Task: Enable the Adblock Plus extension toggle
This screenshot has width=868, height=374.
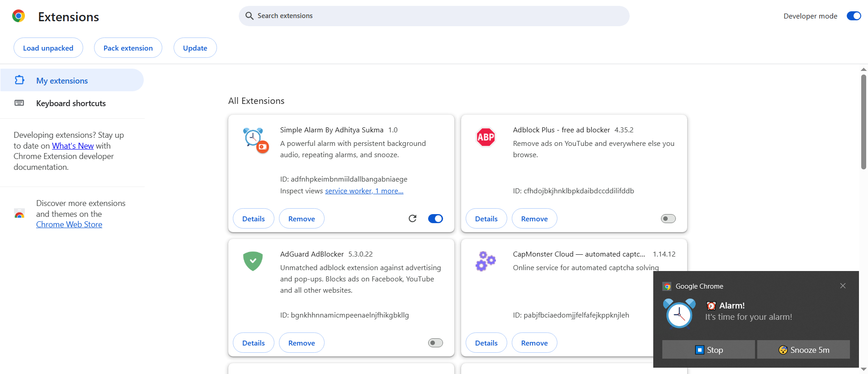Action: point(668,219)
